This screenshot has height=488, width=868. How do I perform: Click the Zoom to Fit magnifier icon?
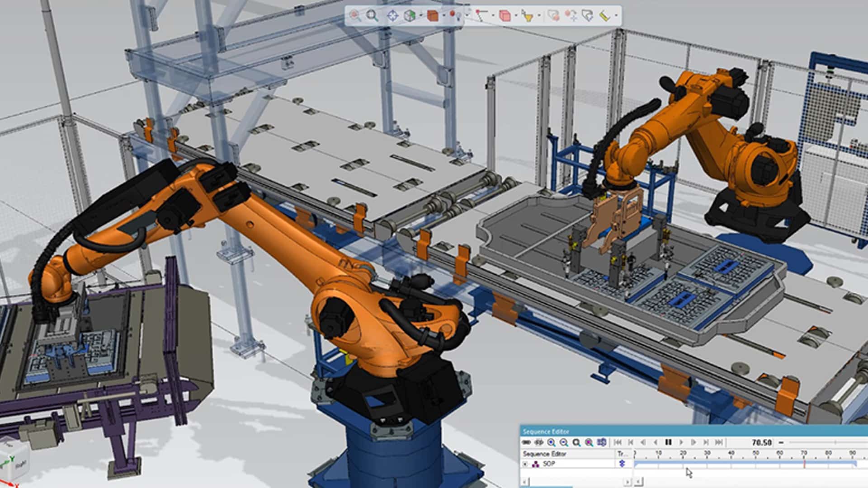point(372,15)
